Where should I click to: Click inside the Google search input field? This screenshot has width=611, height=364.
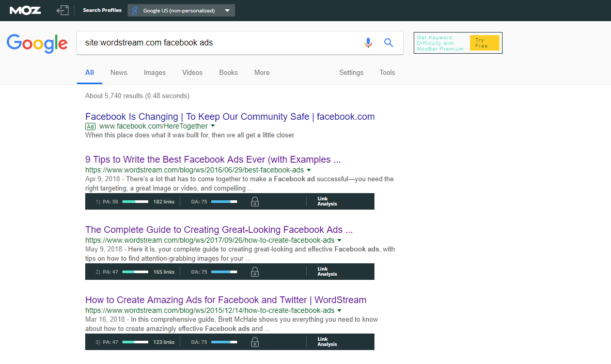coord(217,43)
